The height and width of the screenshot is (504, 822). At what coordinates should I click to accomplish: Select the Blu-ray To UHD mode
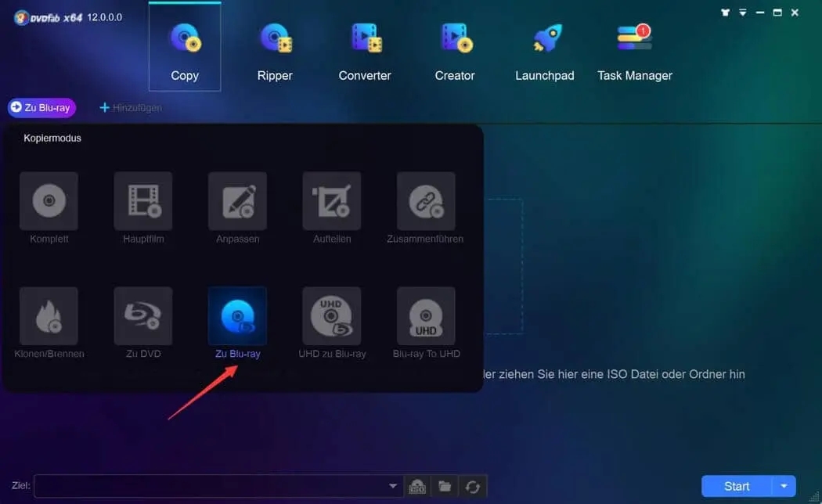(426, 316)
